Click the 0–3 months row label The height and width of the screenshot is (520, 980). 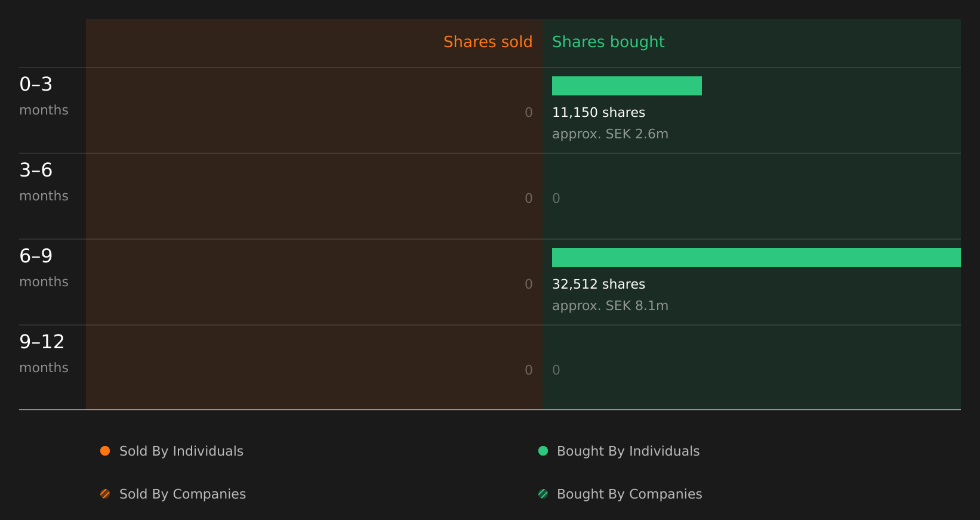(x=44, y=96)
